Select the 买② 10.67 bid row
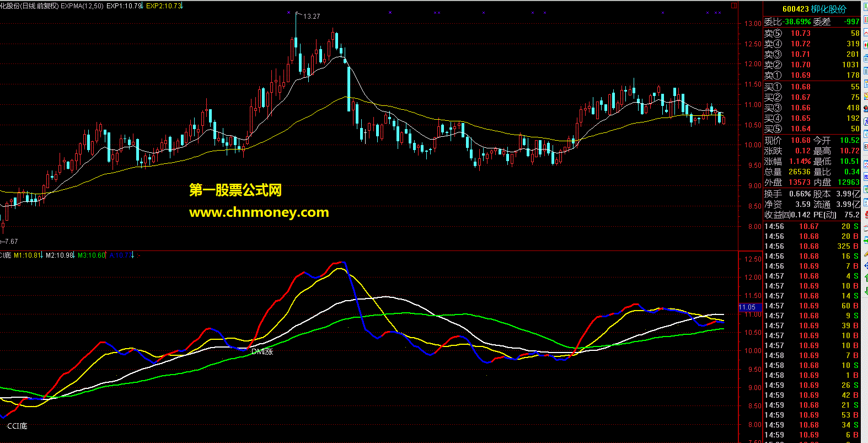This screenshot has height=443, width=868. coord(812,97)
